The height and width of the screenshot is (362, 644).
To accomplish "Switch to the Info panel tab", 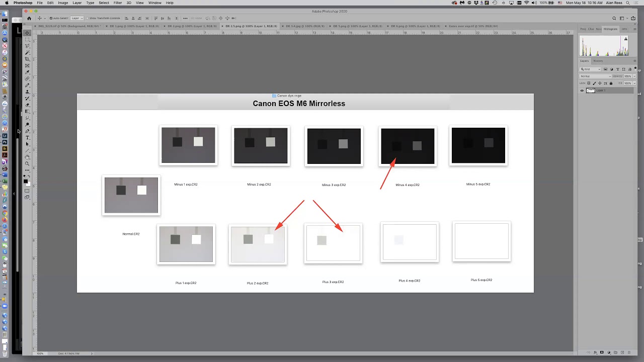I will click(x=624, y=29).
